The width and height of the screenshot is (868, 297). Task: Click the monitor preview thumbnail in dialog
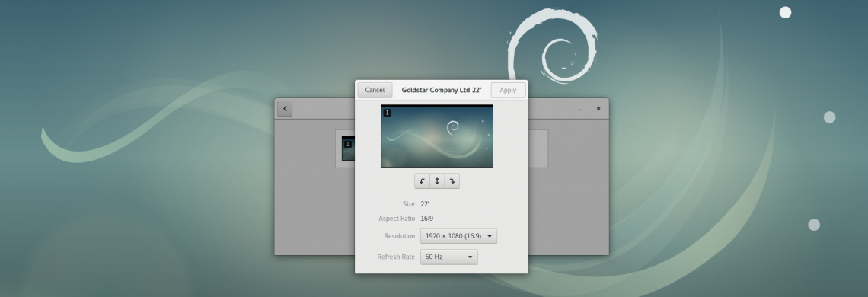437,136
